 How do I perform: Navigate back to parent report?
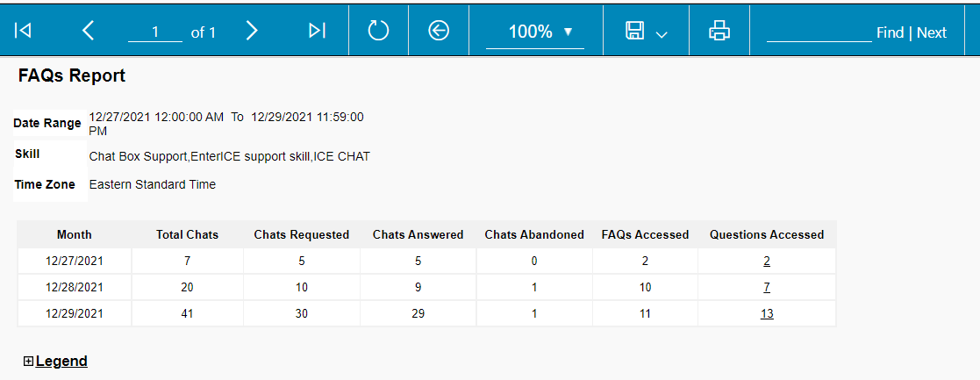(439, 31)
